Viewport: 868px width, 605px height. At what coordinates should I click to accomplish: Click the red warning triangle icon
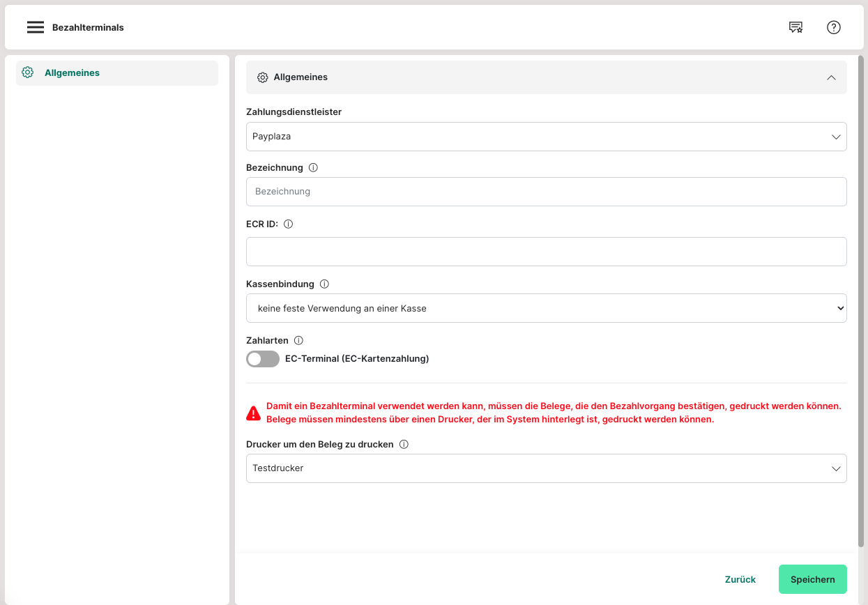[254, 413]
